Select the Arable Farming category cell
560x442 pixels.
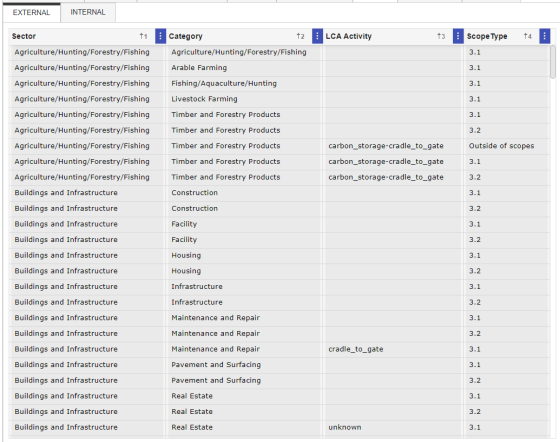pyautogui.click(x=244, y=68)
